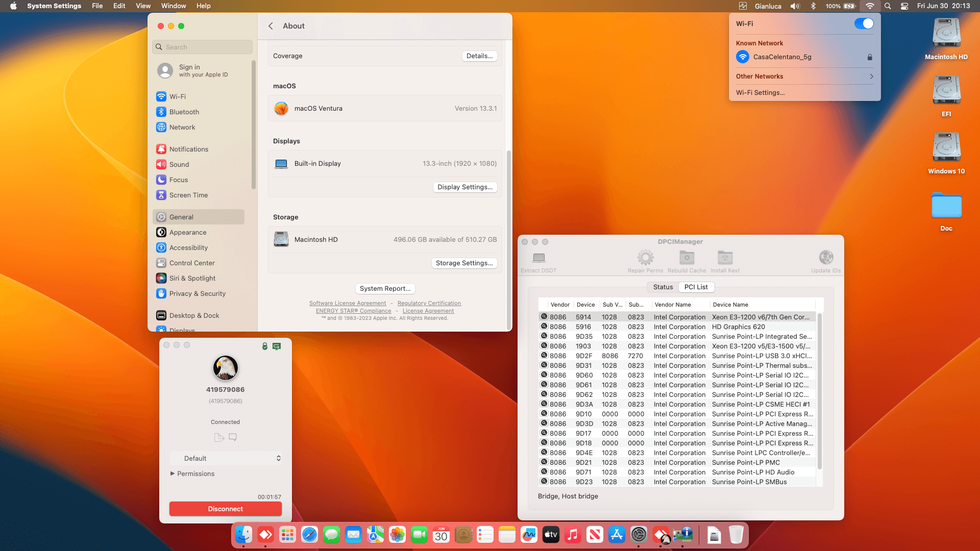
Task: Click the Search field in System Settings
Action: [x=203, y=47]
